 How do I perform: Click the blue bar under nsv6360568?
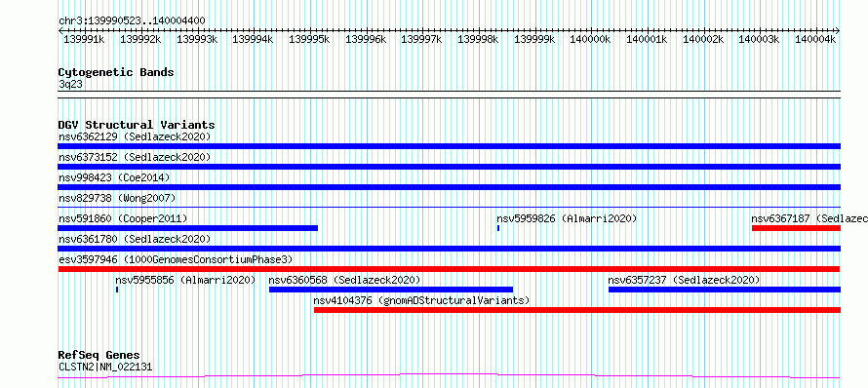coord(391,290)
